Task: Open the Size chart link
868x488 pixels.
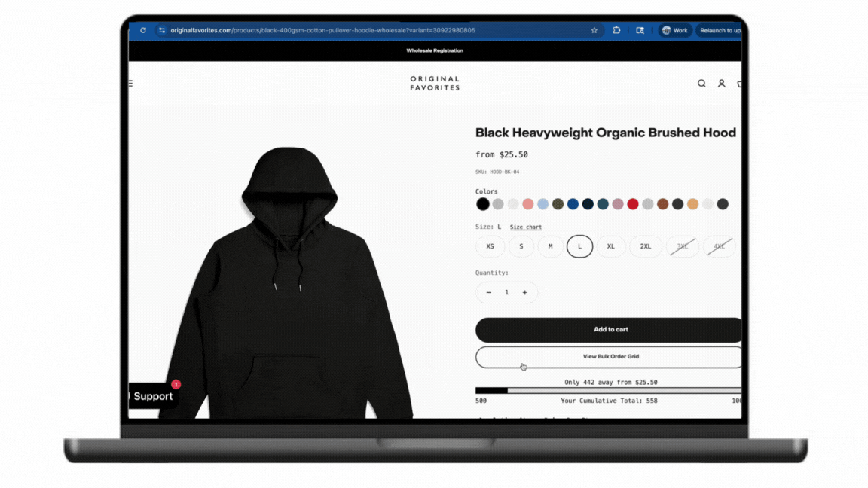Action: click(525, 227)
